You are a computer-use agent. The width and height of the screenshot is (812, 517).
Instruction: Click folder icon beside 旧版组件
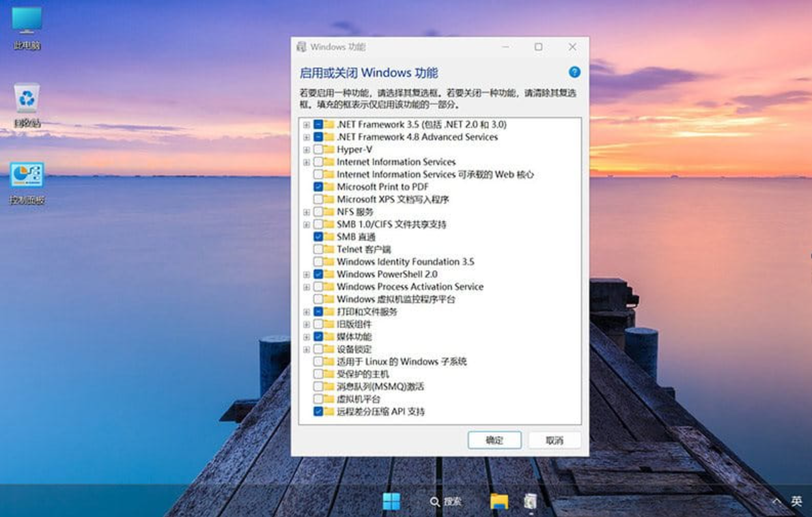point(329,324)
